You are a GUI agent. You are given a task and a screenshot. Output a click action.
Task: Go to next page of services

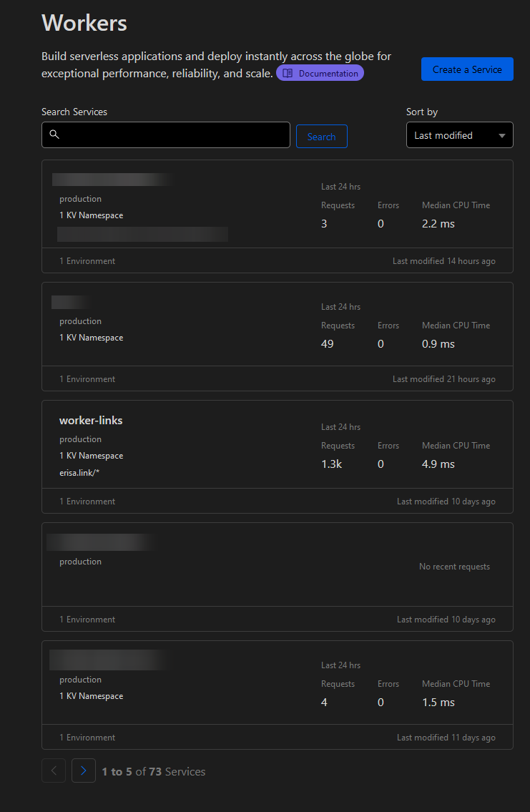coord(84,771)
